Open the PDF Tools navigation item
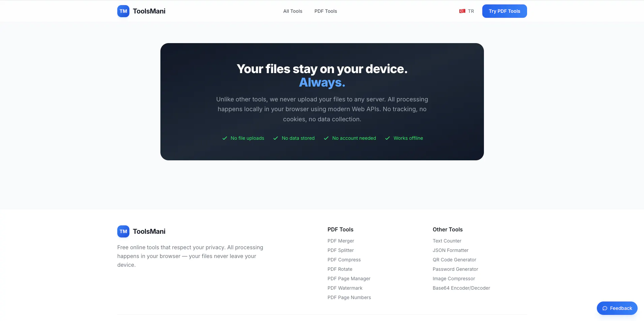This screenshot has height=321, width=644. [326, 11]
